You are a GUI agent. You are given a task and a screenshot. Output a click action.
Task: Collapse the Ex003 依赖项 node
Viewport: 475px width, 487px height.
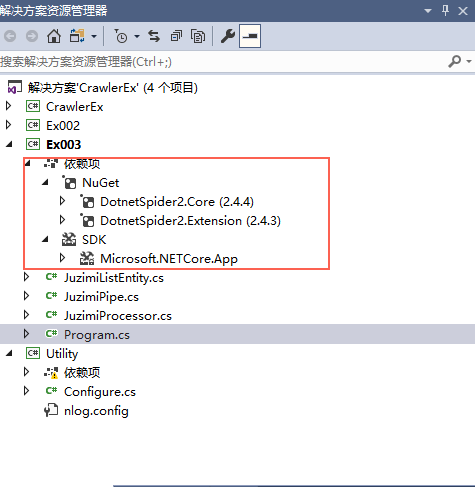[28, 163]
